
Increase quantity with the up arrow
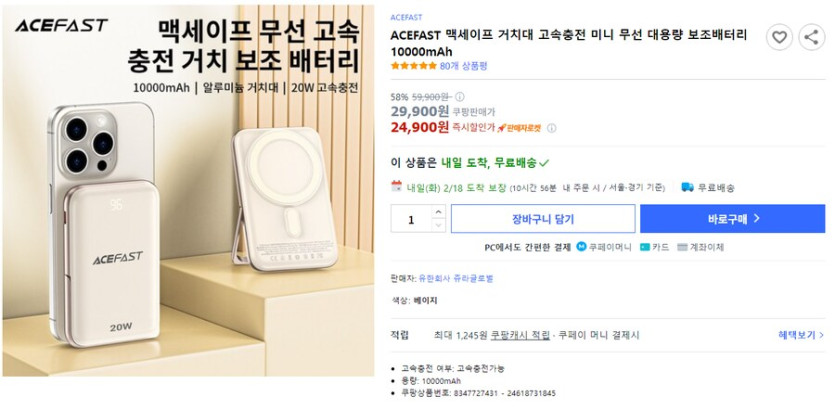click(x=440, y=213)
